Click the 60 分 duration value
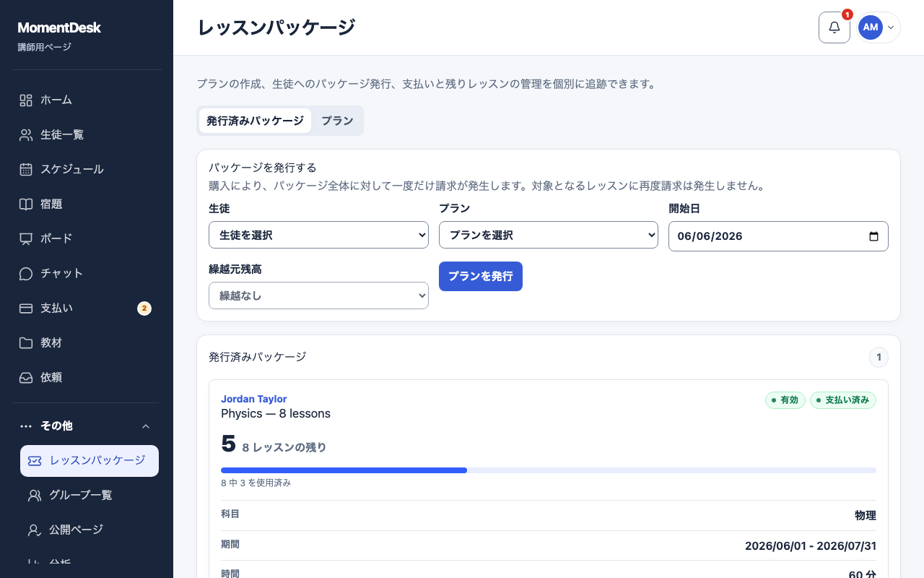This screenshot has width=924, height=578. pos(863,574)
